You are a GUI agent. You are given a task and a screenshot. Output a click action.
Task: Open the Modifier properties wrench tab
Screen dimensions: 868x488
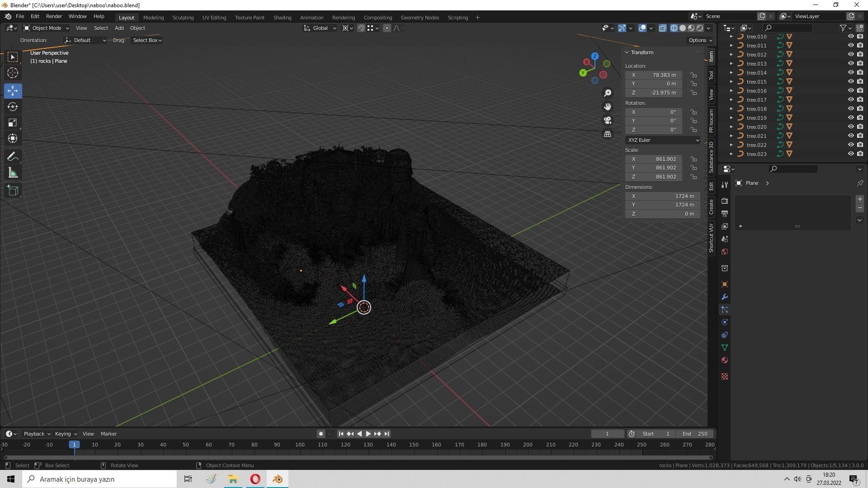(725, 297)
